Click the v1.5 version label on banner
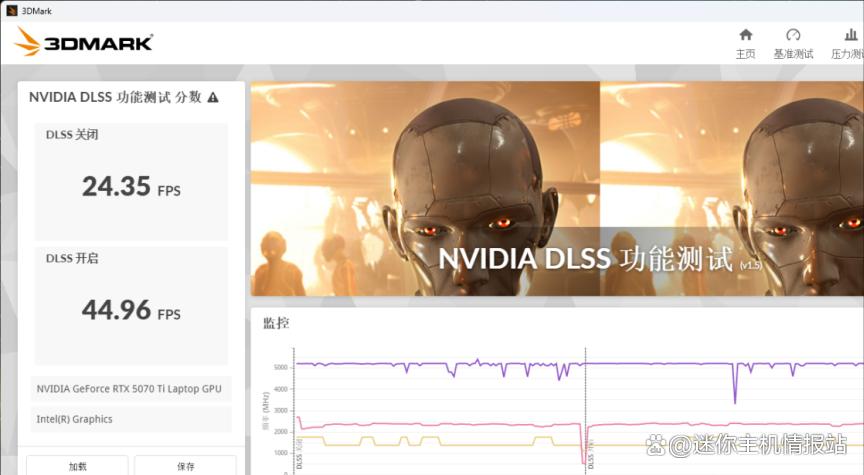864x475 pixels. [x=750, y=265]
